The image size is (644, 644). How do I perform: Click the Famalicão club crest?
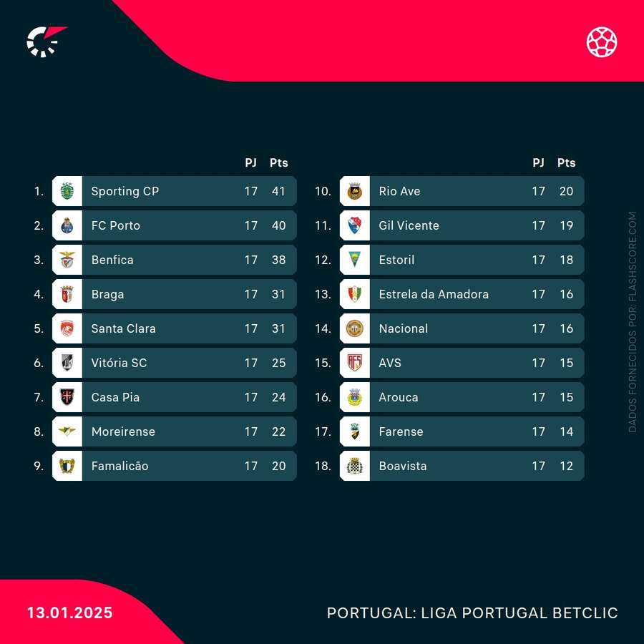[67, 466]
